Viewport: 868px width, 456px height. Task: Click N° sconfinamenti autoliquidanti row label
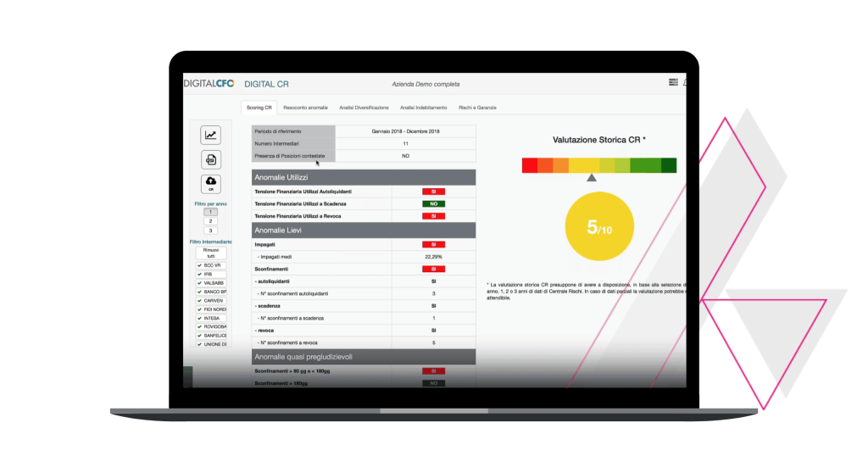(x=292, y=294)
